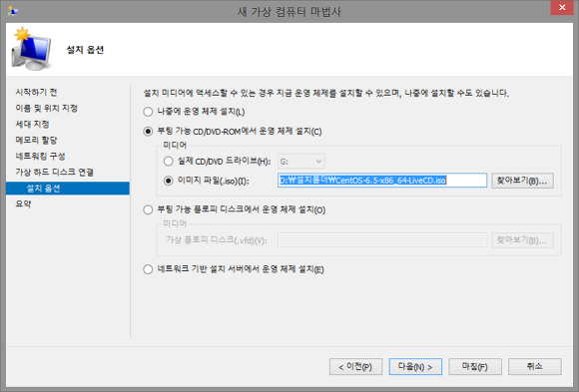
Task: Click the '< 이전(P)' button
Action: point(355,366)
